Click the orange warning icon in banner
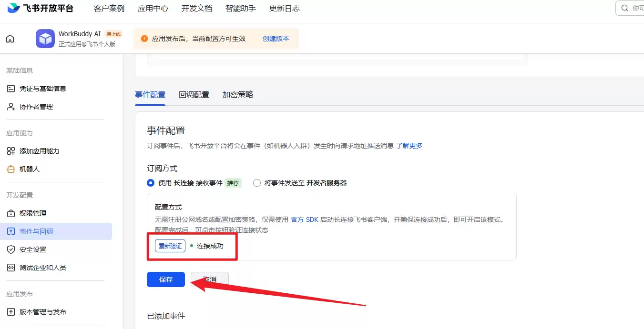The height and width of the screenshot is (329, 644). click(x=144, y=39)
